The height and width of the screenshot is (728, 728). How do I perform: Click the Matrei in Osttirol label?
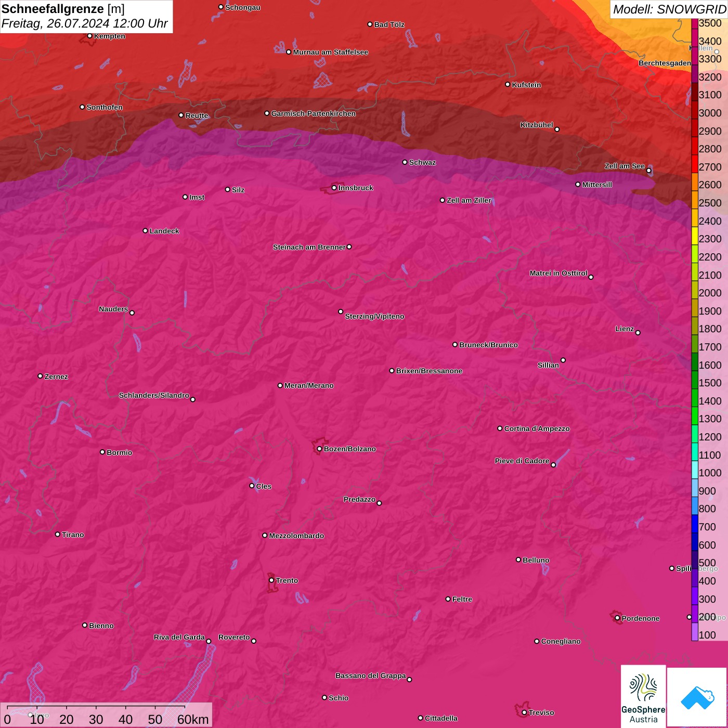click(558, 273)
